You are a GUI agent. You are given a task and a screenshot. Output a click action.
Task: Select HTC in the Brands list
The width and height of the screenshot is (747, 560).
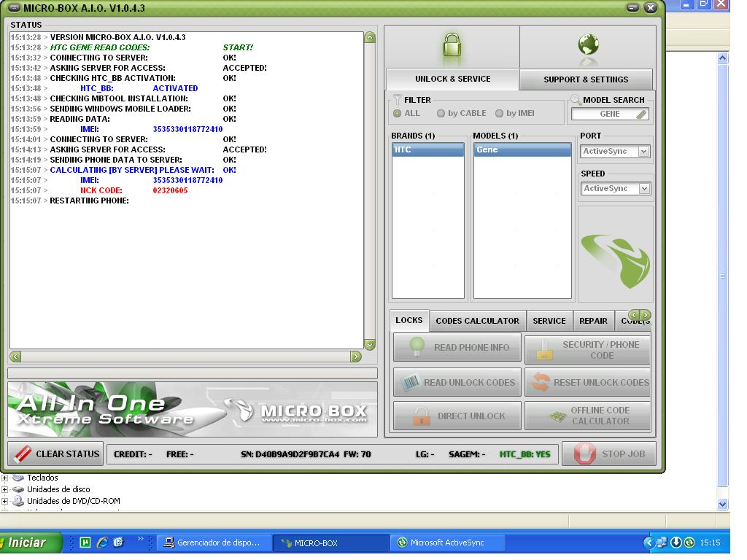coord(427,150)
